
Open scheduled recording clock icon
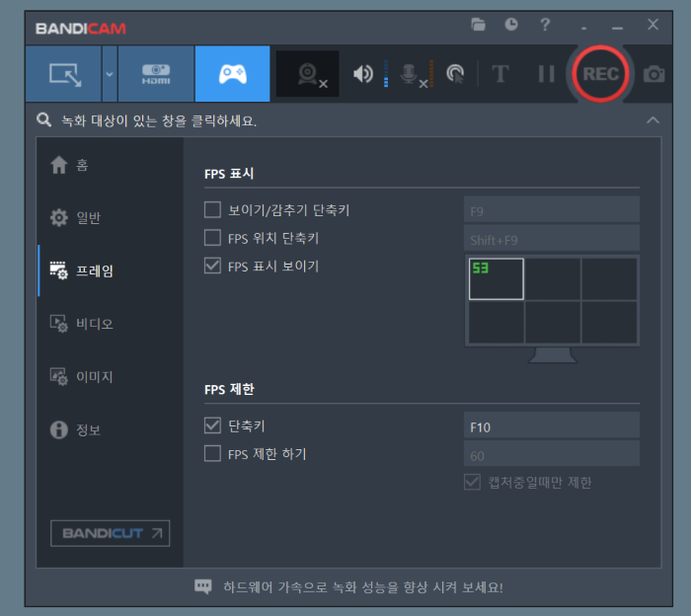tap(511, 25)
